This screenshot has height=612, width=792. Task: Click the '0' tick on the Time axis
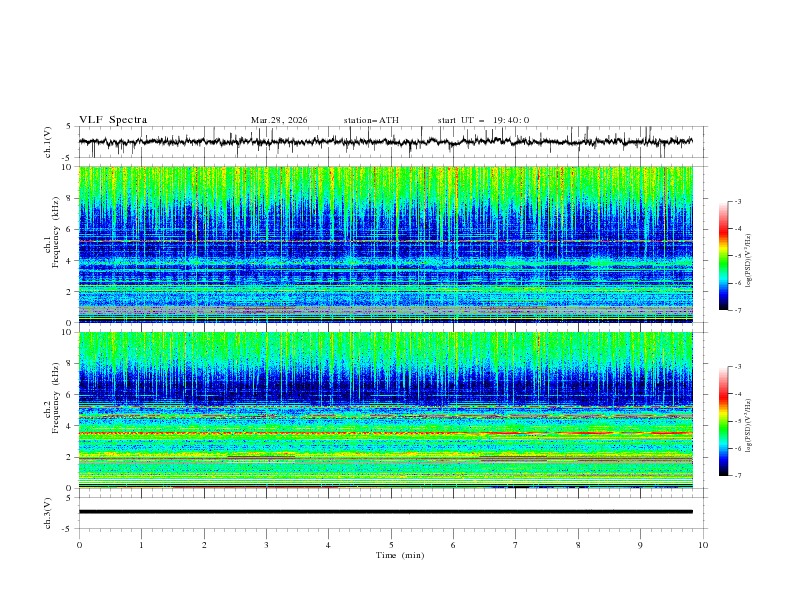point(79,545)
